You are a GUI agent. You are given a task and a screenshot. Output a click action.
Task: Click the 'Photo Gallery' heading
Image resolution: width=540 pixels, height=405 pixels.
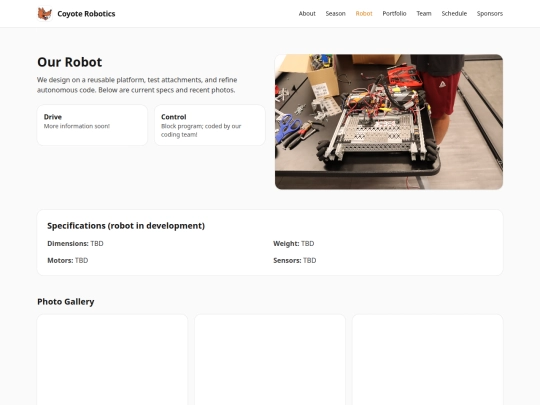(65, 302)
